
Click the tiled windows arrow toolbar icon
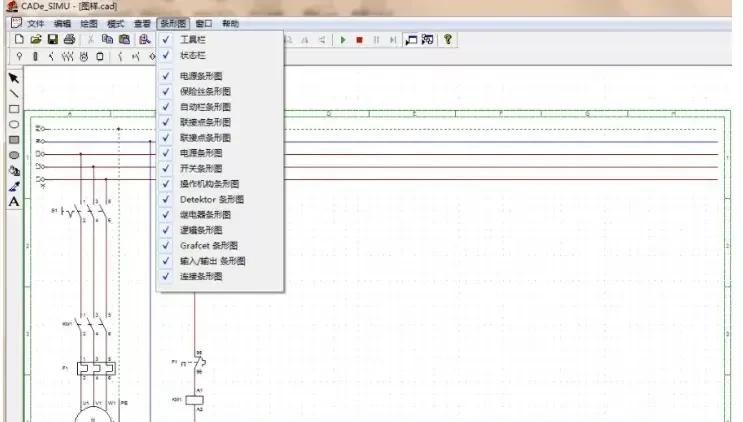(427, 40)
